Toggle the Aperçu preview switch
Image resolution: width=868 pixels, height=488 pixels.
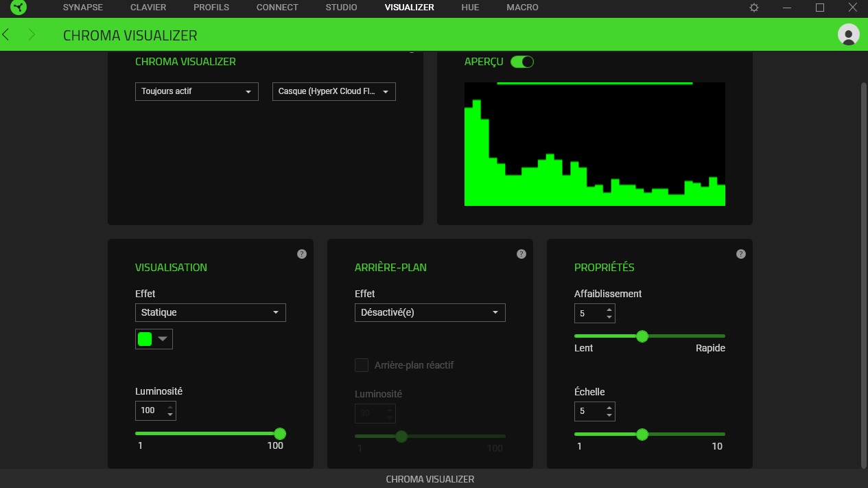[x=522, y=62]
